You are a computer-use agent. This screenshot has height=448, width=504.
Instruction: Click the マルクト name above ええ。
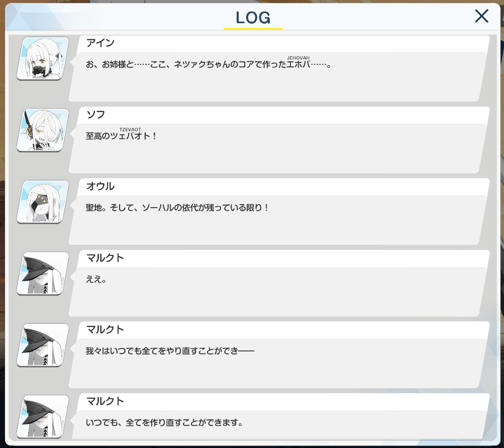pos(105,258)
